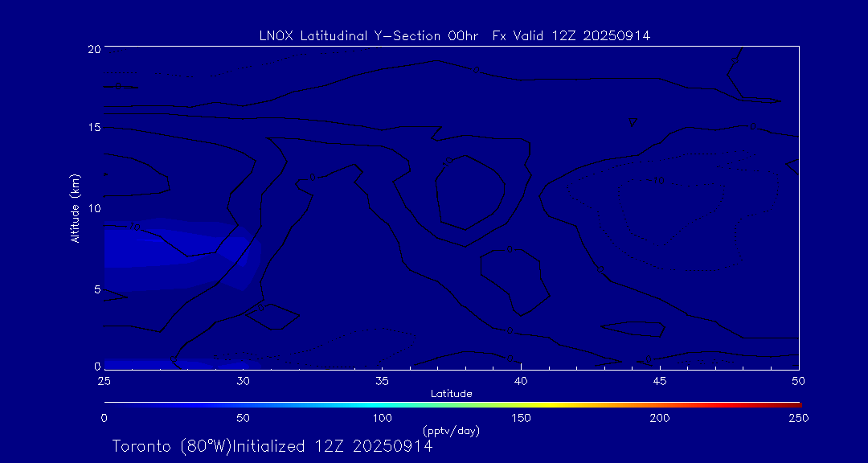The height and width of the screenshot is (463, 868).
Task: Click the small diamond contour near latitude 31
Action: (x=272, y=316)
